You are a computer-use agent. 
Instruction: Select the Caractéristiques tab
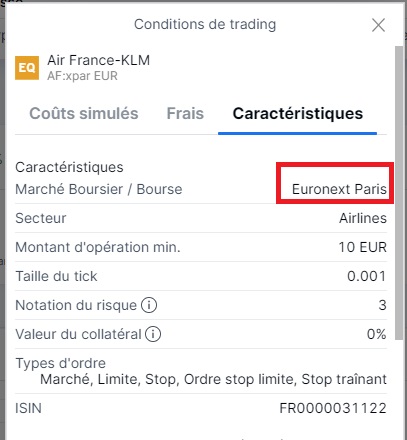tap(298, 113)
